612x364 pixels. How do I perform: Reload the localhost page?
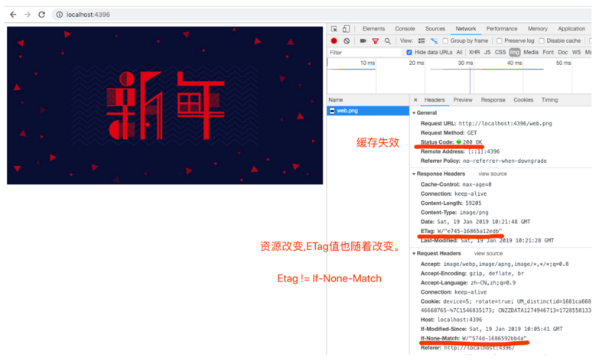(42, 15)
